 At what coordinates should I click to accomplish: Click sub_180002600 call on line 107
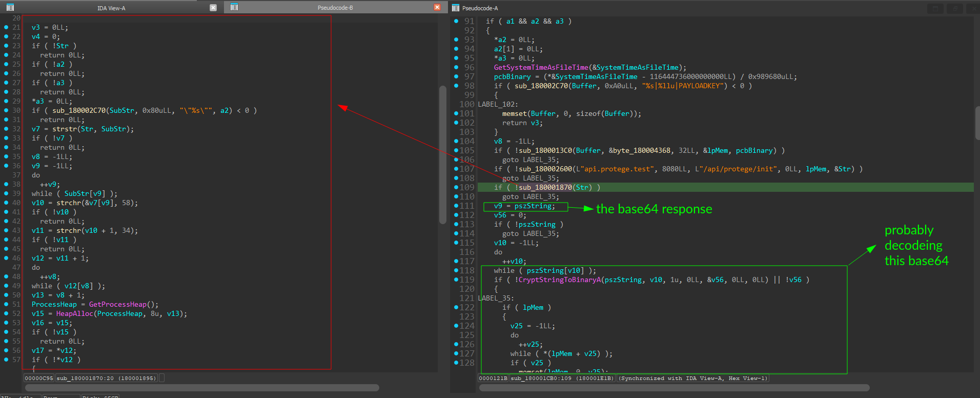(x=545, y=169)
